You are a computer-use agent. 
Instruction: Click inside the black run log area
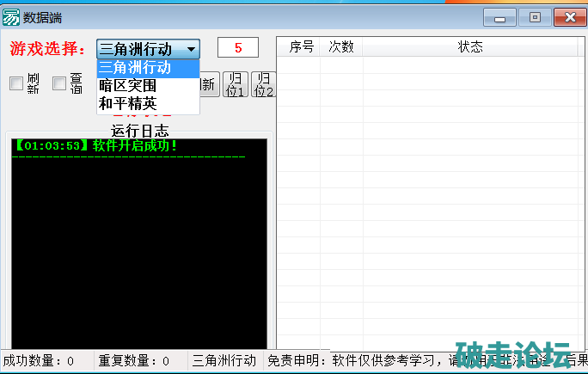click(x=138, y=249)
